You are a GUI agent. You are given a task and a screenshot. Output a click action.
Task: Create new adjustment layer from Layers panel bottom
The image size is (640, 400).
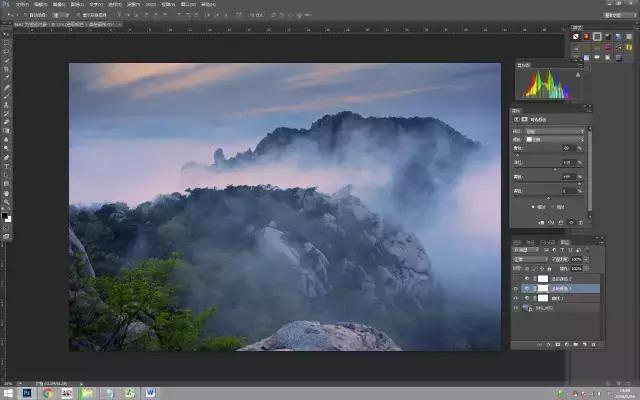567,344
